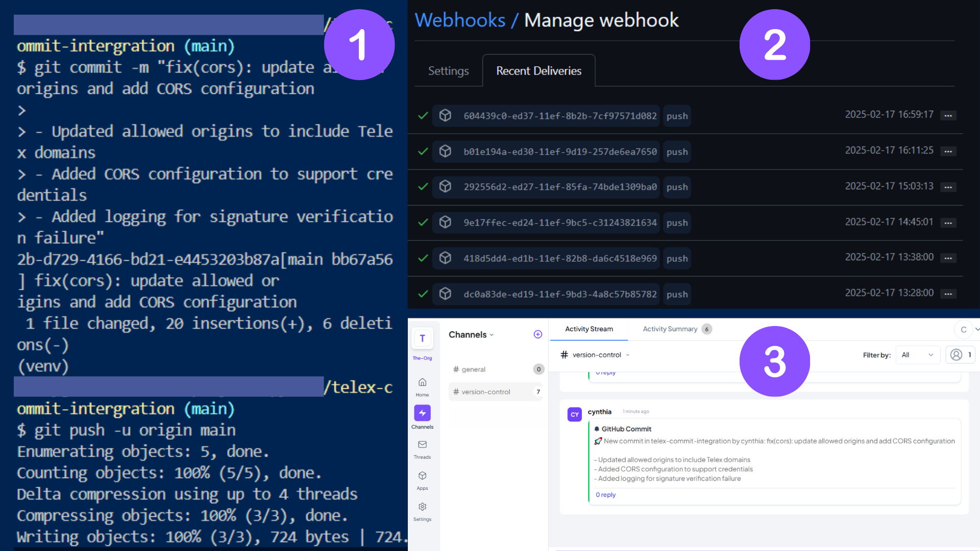Image resolution: width=980 pixels, height=551 pixels.
Task: Click the members user icon
Action: [957, 355]
